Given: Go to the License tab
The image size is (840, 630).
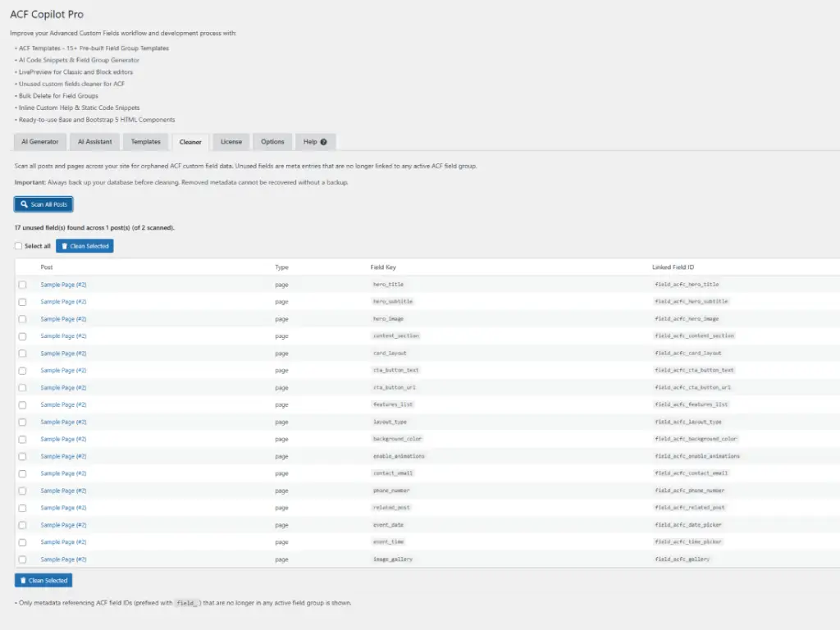Looking at the screenshot, I should [x=231, y=142].
